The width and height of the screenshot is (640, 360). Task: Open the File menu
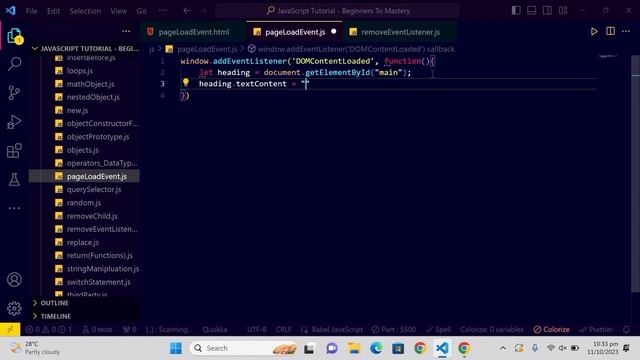tap(31, 11)
